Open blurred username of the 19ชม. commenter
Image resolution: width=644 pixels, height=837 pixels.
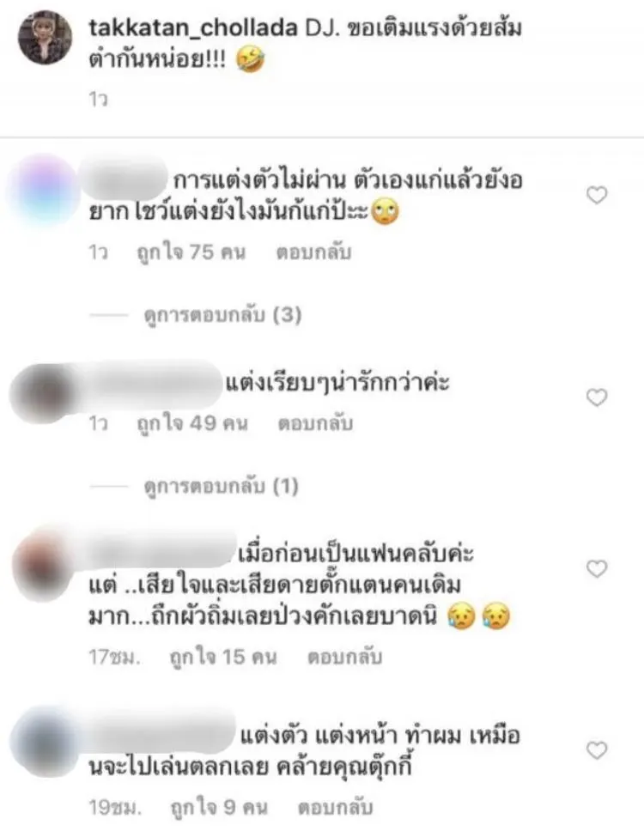pos(161,736)
